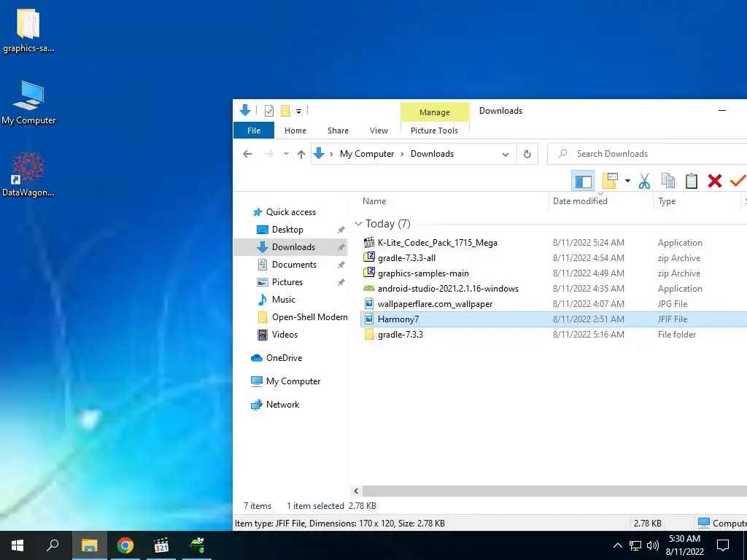Open the File menu tab
This screenshot has width=747, height=560.
click(253, 131)
